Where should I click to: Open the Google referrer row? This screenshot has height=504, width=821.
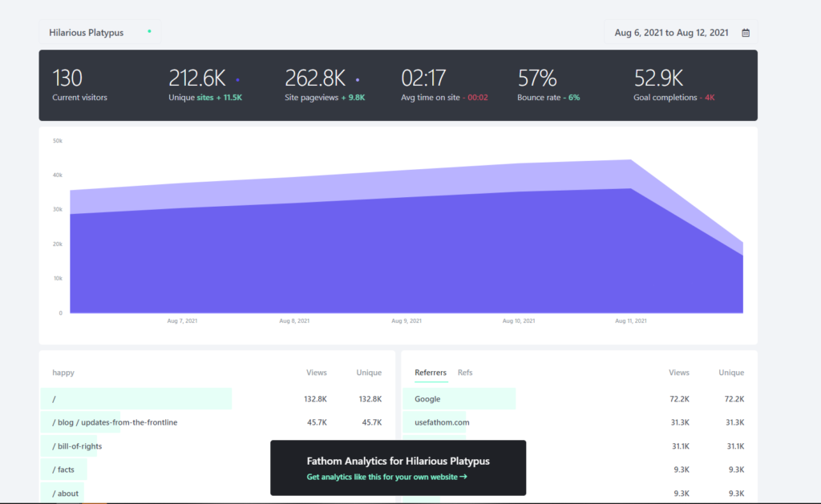[x=427, y=399]
